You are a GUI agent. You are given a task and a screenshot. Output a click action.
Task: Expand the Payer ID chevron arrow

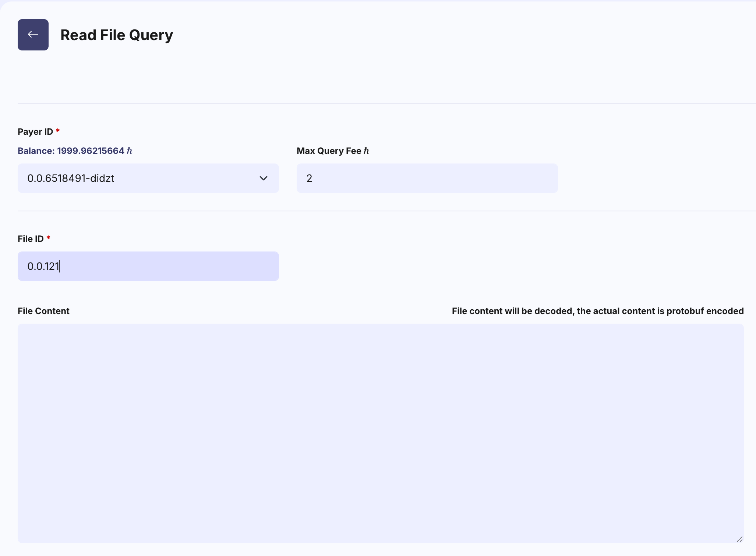[263, 178]
